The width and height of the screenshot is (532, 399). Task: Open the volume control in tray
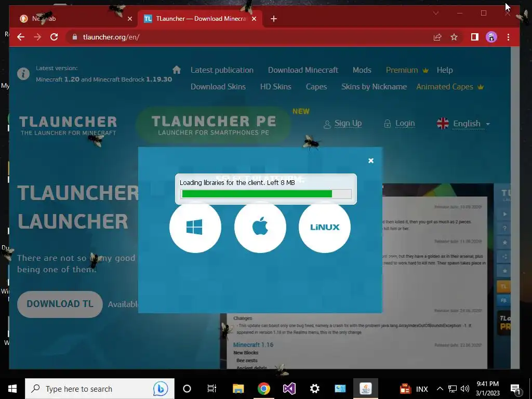pyautogui.click(x=465, y=389)
